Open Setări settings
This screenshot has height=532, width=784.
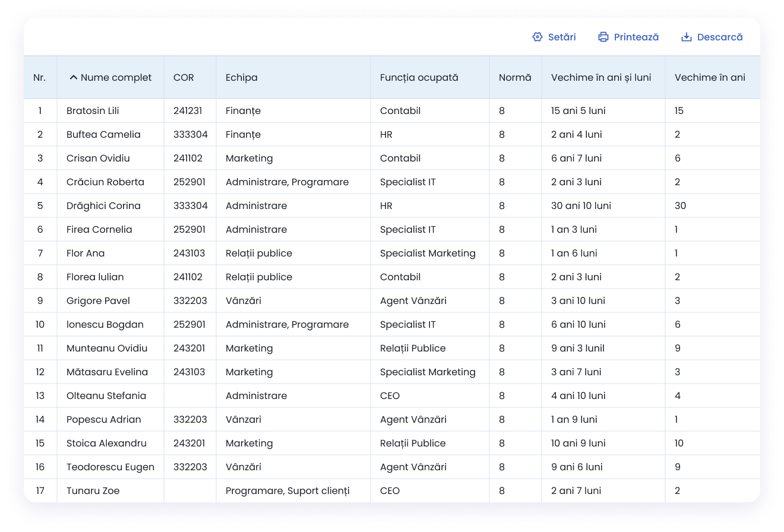point(554,37)
